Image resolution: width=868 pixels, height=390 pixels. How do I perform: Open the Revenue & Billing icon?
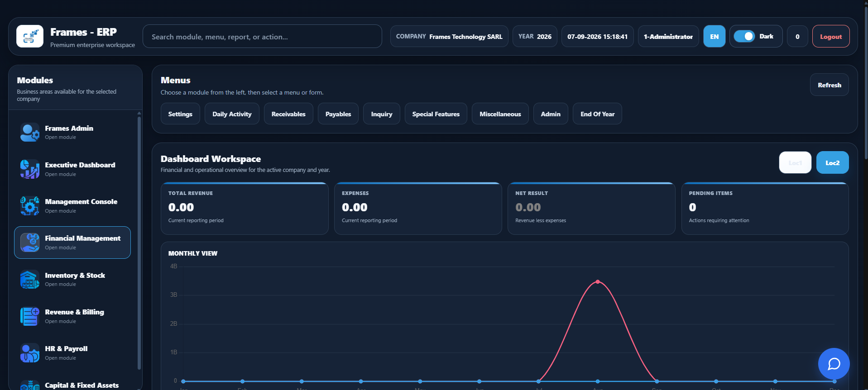(x=30, y=316)
